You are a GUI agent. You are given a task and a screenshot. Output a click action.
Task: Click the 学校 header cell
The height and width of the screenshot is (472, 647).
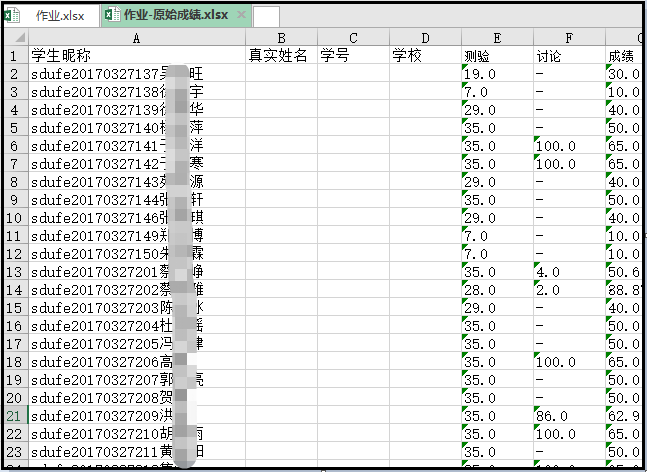click(425, 55)
